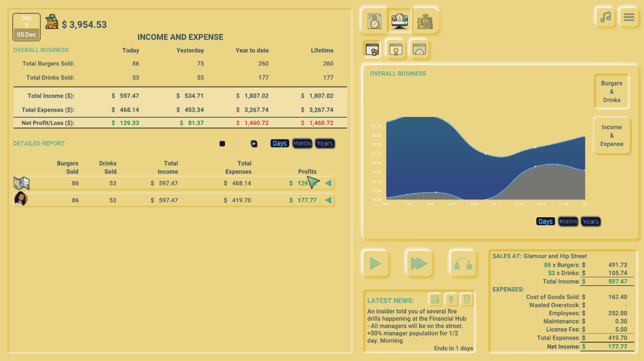The image size is (644, 361).
Task: Click the Total Drinks Sold label
Action: click(x=50, y=77)
